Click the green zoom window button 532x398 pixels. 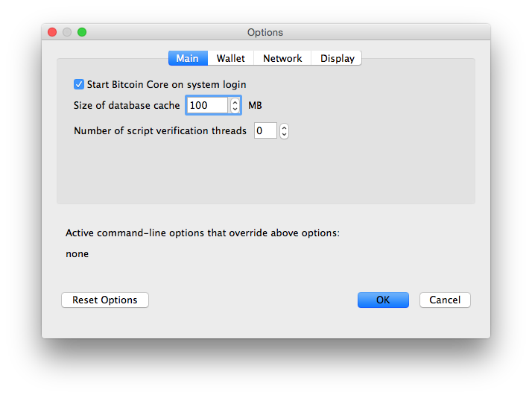click(82, 32)
